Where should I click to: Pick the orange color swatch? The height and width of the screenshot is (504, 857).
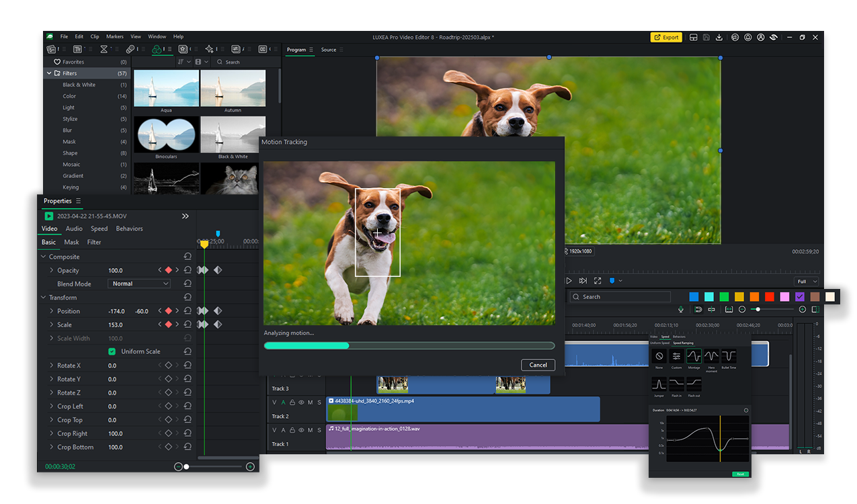[754, 297]
